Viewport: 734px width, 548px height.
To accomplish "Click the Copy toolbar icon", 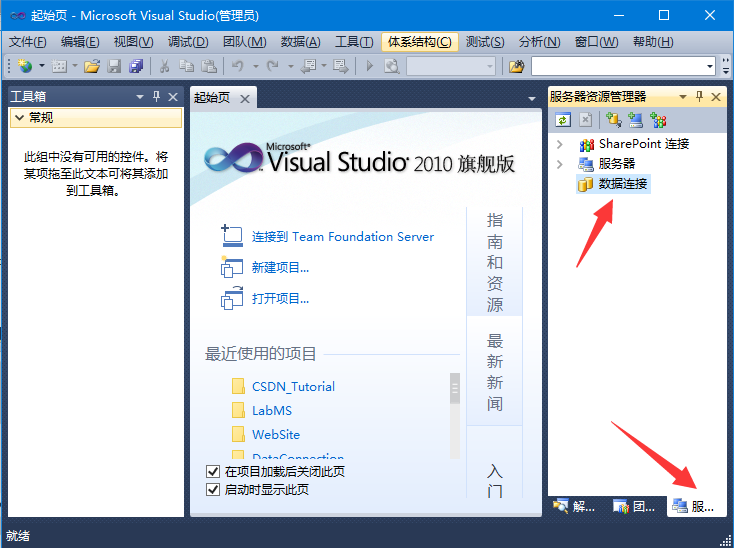I will (x=186, y=66).
